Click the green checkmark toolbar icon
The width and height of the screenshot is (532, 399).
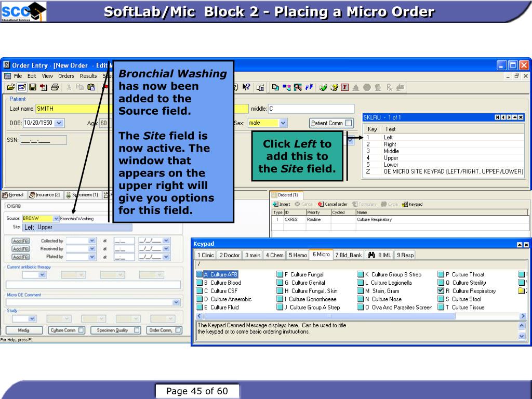pyautogui.click(x=323, y=87)
